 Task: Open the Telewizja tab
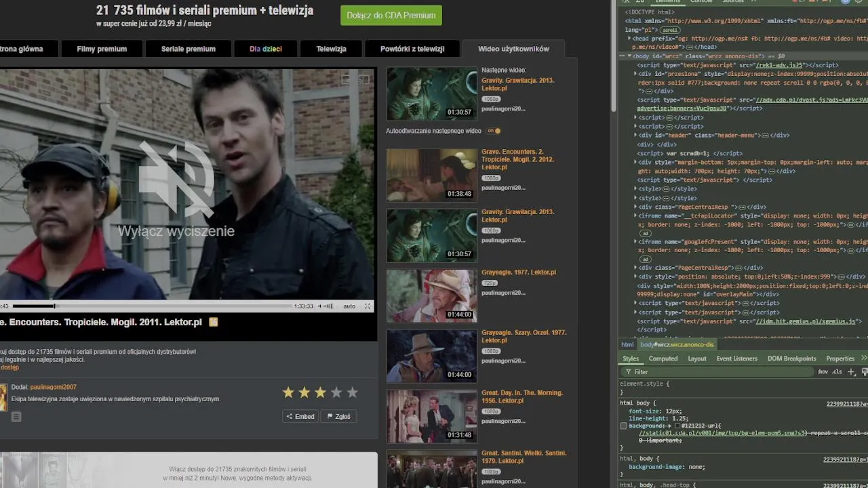(x=331, y=49)
